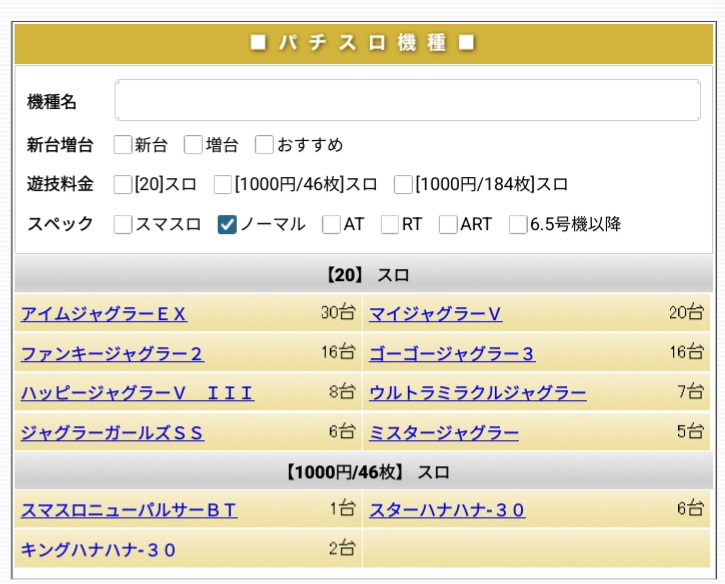Click the スペック row label
725x584 pixels.
click(x=60, y=224)
